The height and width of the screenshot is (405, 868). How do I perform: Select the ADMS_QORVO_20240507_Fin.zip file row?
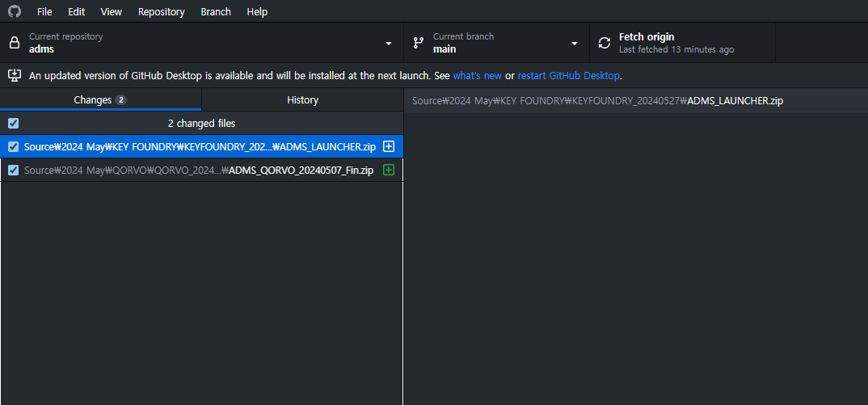[x=201, y=170]
